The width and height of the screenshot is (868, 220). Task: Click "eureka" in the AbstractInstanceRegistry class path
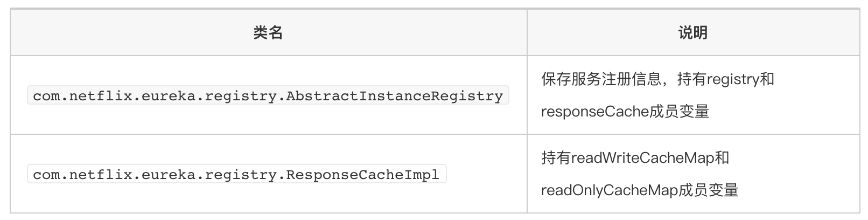(169, 96)
